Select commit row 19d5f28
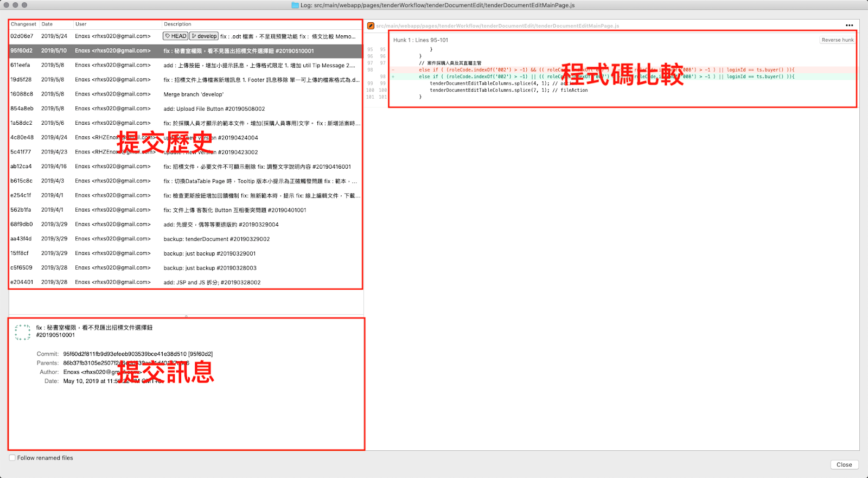The image size is (868, 478). coord(186,80)
